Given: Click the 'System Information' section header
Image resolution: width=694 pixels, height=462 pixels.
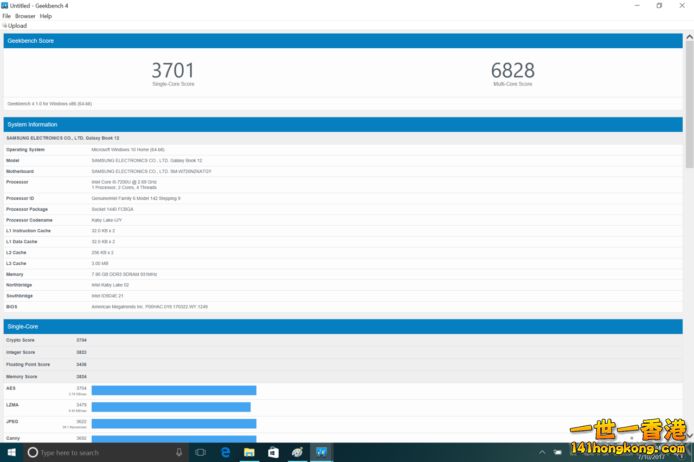Looking at the screenshot, I should [343, 124].
